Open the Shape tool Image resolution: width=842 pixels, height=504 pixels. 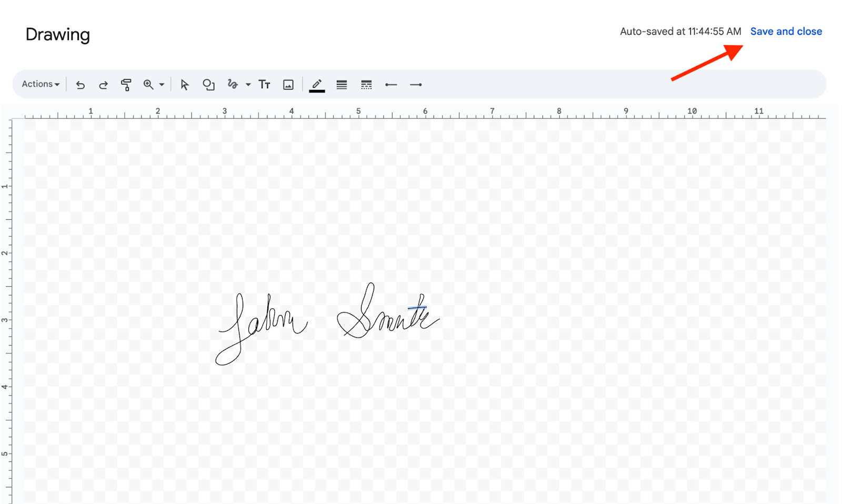(x=208, y=85)
